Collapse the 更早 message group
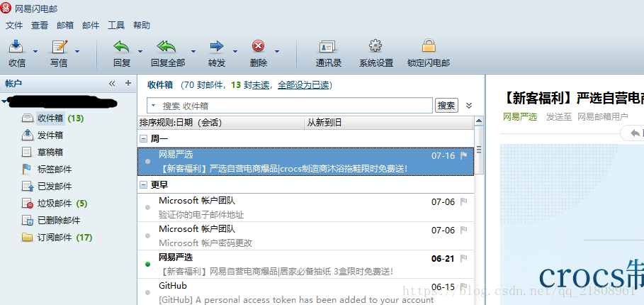 143,185
